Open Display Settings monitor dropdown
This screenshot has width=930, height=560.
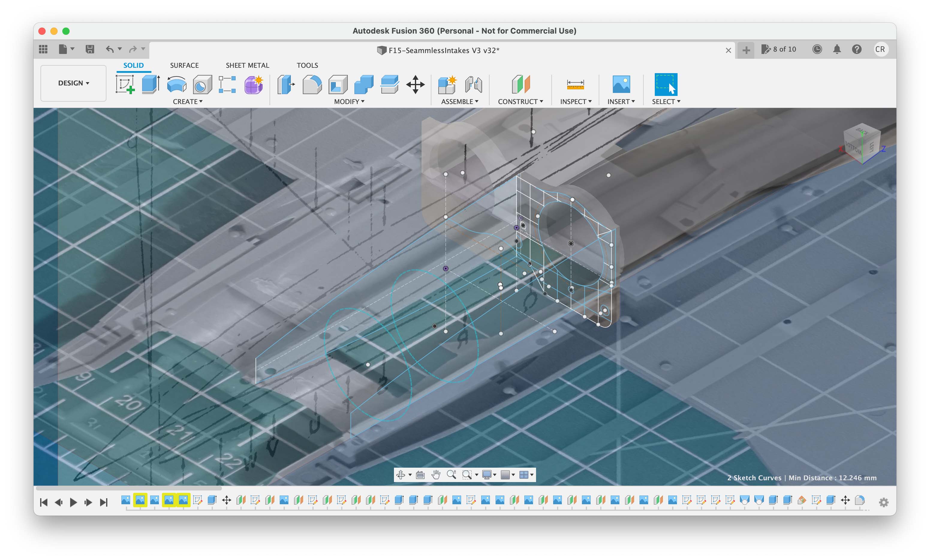click(x=489, y=475)
